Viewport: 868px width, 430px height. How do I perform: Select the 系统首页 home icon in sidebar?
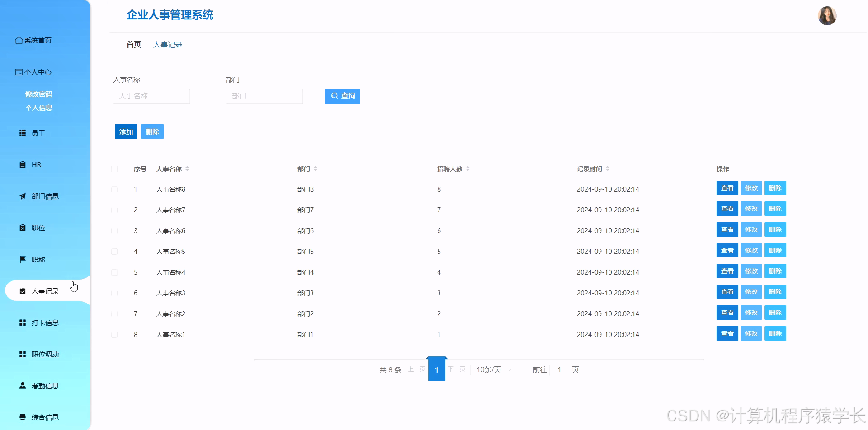[19, 40]
